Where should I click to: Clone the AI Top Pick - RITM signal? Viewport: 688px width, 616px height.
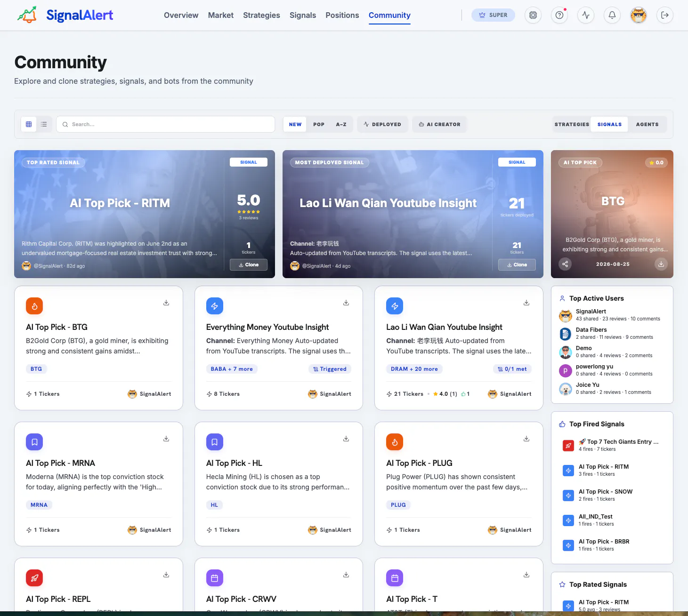(249, 265)
